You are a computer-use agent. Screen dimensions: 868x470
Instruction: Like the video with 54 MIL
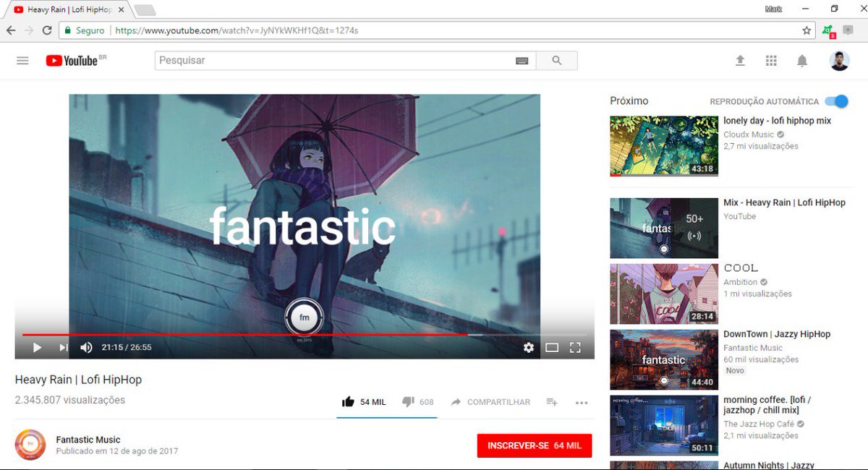(364, 402)
